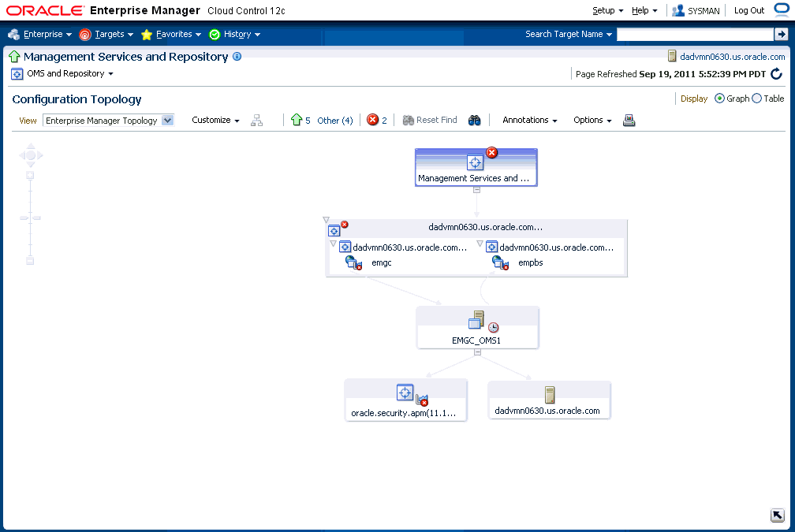Click the collapse pane arrow at bottom right

tap(778, 515)
